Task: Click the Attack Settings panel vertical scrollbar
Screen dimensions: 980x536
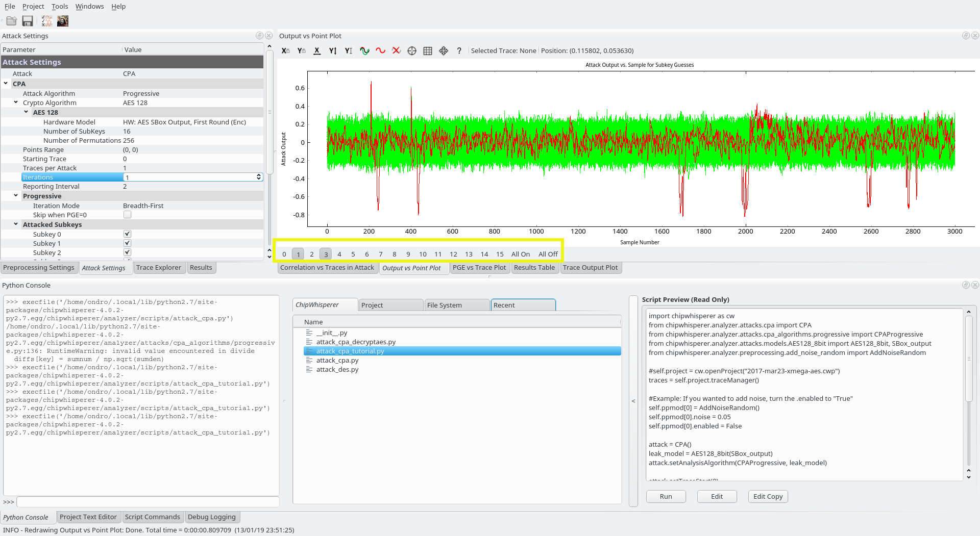Action: coord(269,112)
